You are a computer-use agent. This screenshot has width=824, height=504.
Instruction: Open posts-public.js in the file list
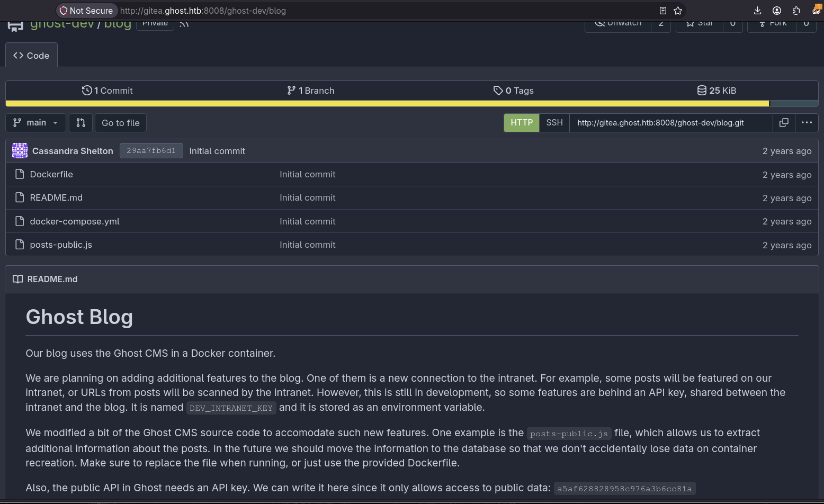[x=61, y=245]
